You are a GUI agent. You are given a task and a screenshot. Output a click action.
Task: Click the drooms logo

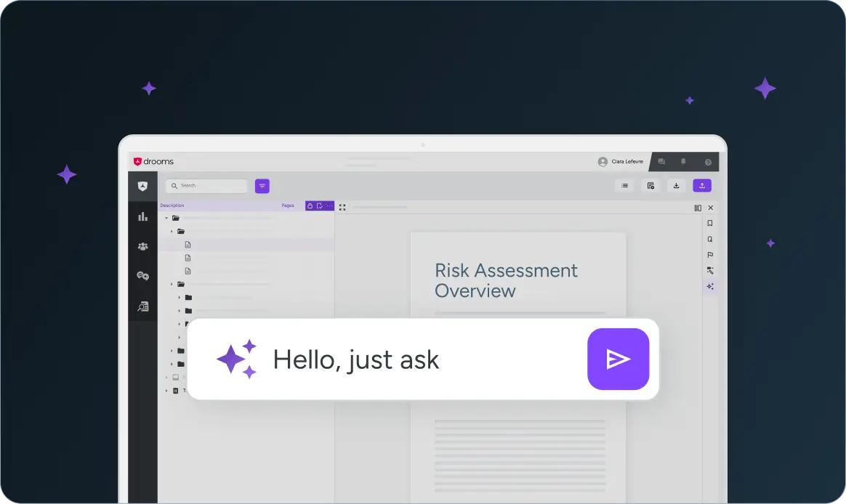pos(154,162)
